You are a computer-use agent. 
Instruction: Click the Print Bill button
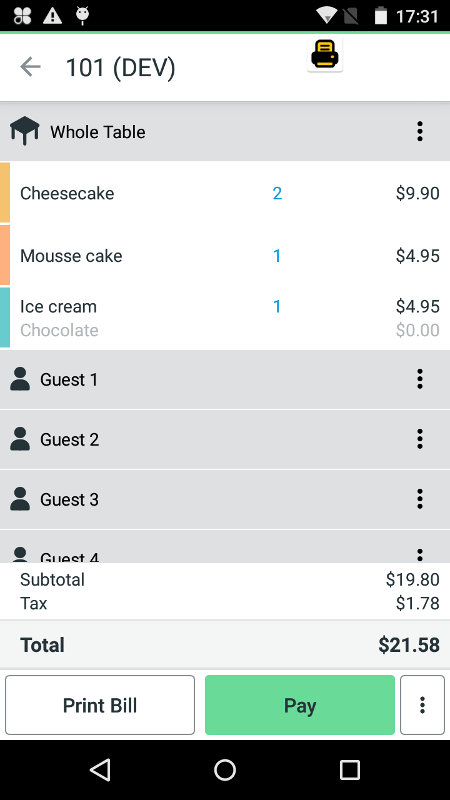100,705
